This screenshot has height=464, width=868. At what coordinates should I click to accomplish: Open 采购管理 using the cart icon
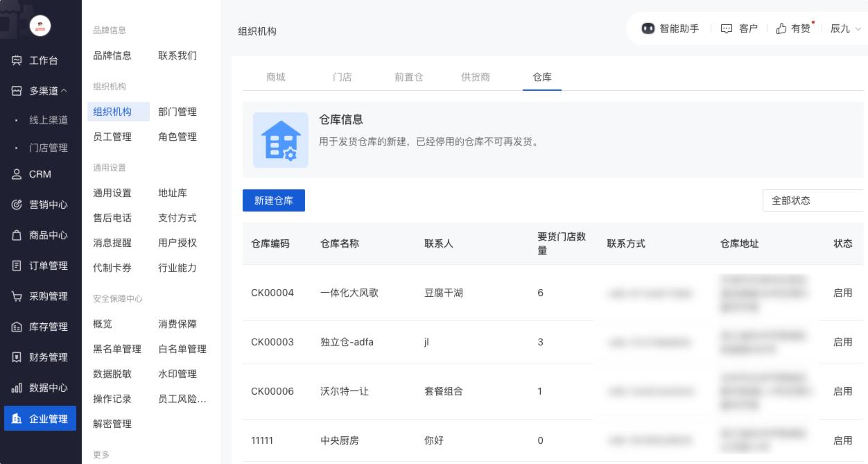coord(17,296)
